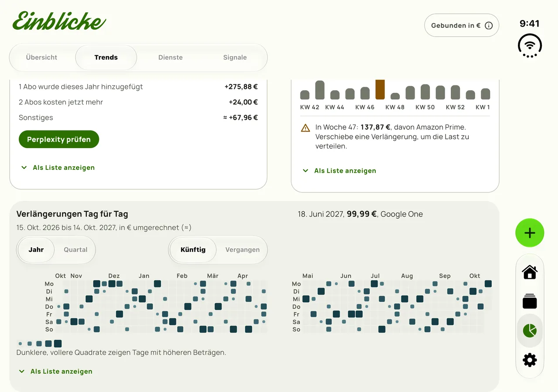Click the green plus add button
The width and height of the screenshot is (558, 392).
(x=530, y=233)
